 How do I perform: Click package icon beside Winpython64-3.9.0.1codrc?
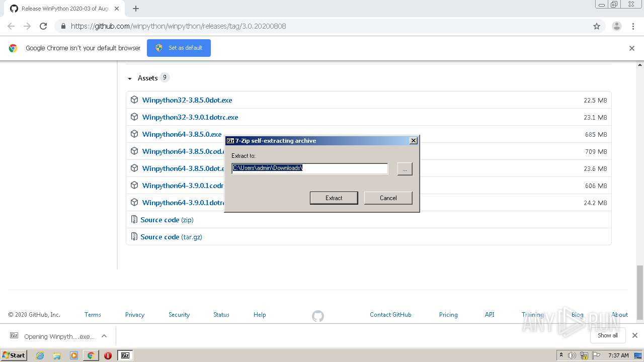click(x=134, y=185)
